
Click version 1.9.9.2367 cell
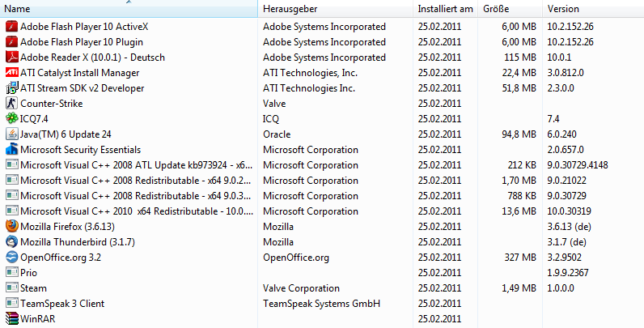568,273
